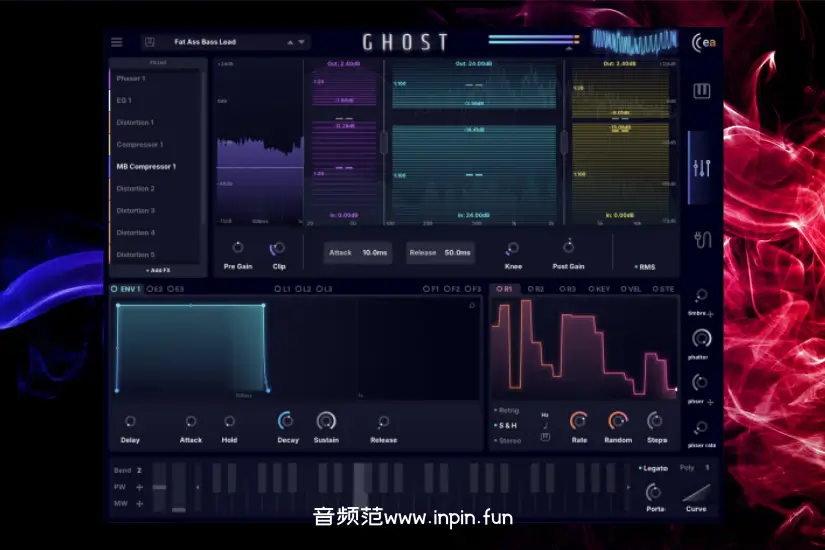825x550 pixels.
Task: Shift keyboard octave left arrow
Action: point(197,487)
